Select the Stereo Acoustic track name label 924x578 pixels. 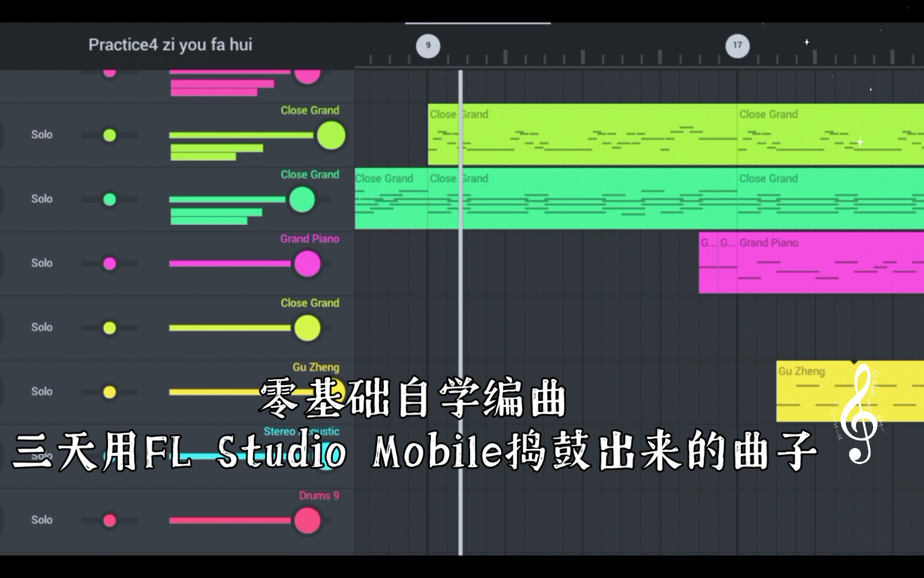point(302,431)
